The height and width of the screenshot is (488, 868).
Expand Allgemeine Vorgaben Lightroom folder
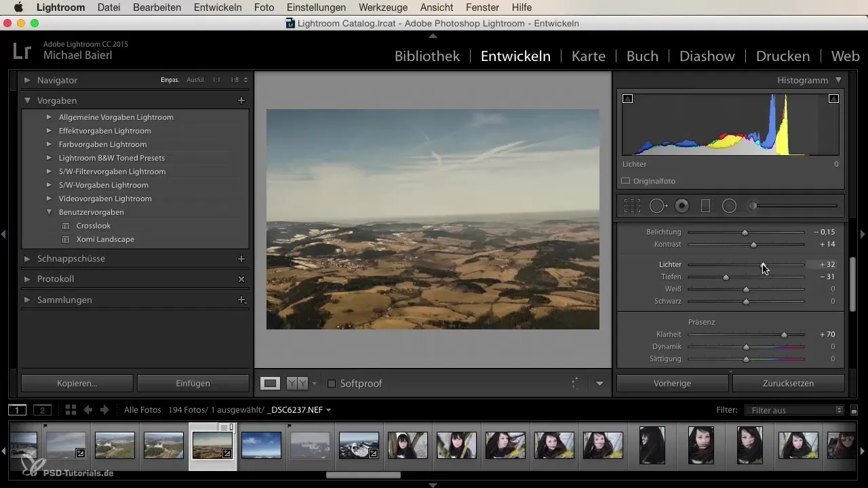click(x=49, y=117)
